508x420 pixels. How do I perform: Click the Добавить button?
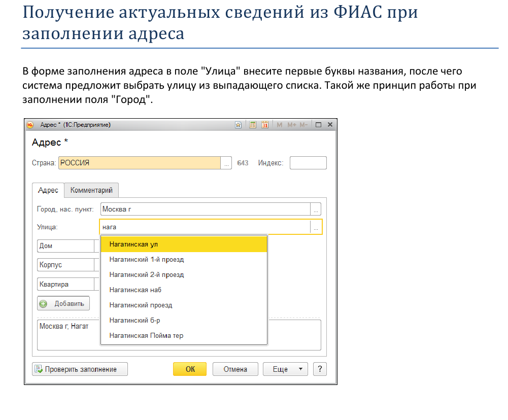tap(63, 304)
